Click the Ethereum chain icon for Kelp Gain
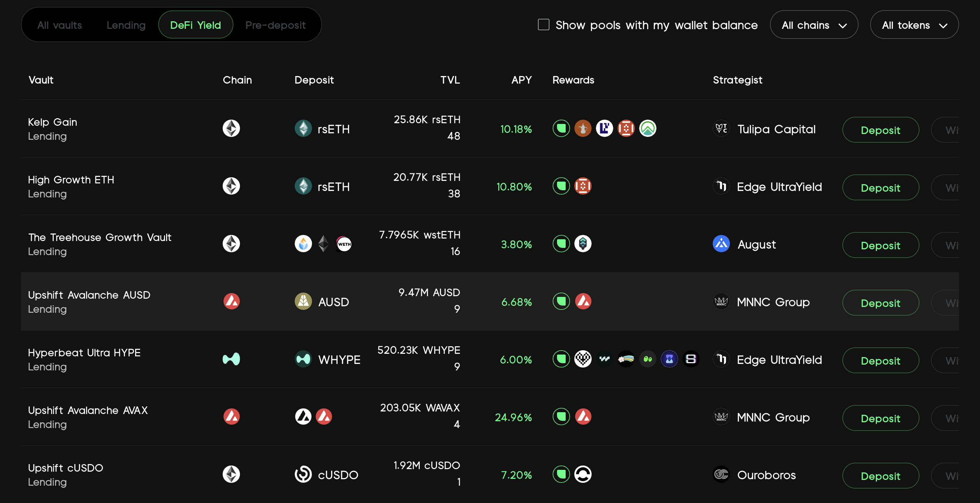Image resolution: width=980 pixels, height=503 pixels. tap(231, 129)
